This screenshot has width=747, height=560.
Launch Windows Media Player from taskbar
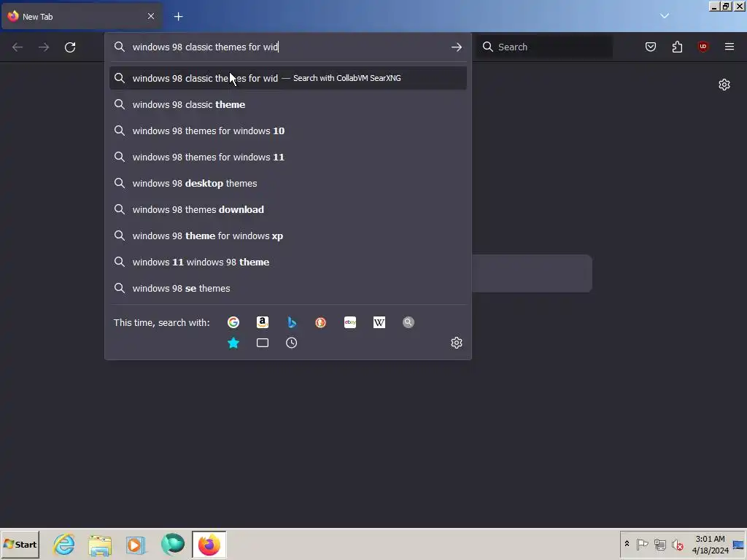coord(136,544)
